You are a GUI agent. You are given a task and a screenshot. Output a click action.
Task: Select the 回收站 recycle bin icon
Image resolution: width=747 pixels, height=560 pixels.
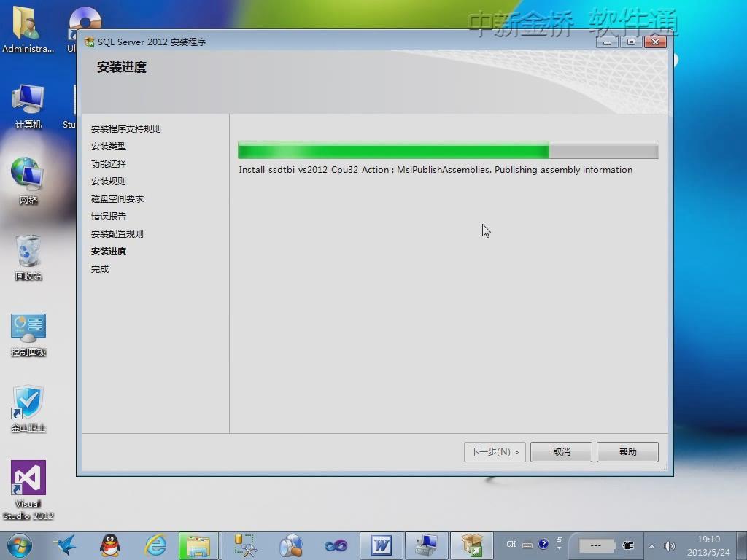click(x=28, y=257)
